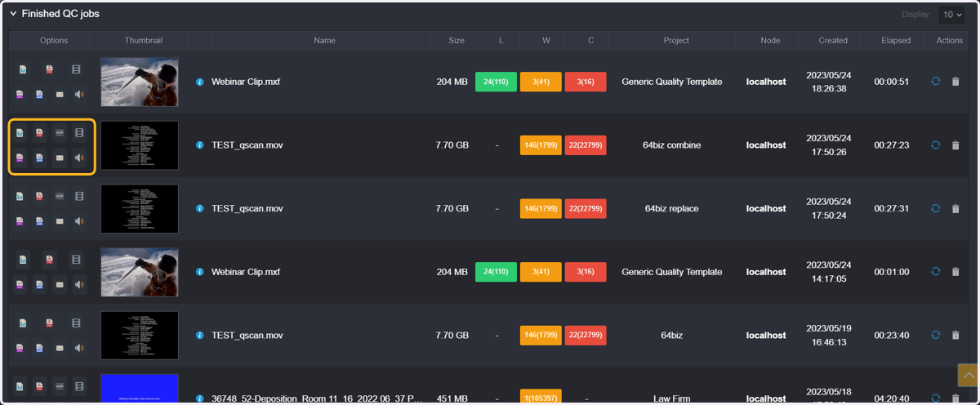The image size is (980, 405).
Task: Delete the Webinar Clip 14:17:05 job
Action: point(955,272)
